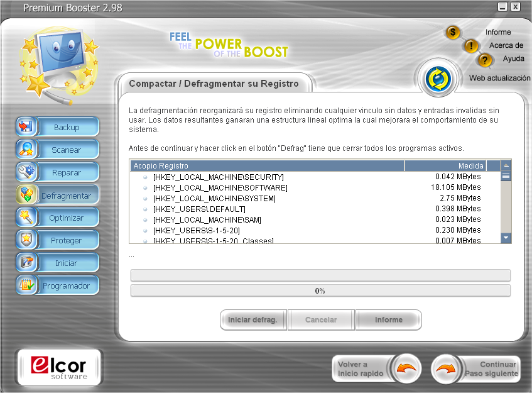Sort by Medida column header

[x=445, y=166]
